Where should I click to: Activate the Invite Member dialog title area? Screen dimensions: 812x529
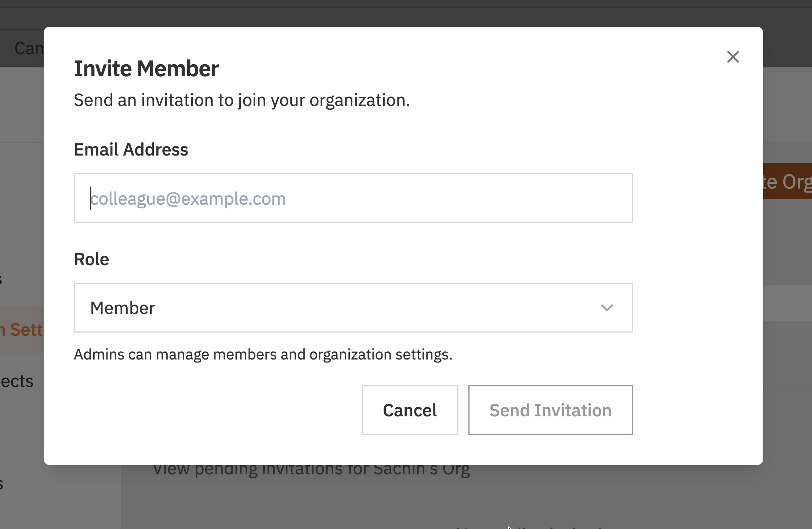tap(146, 68)
